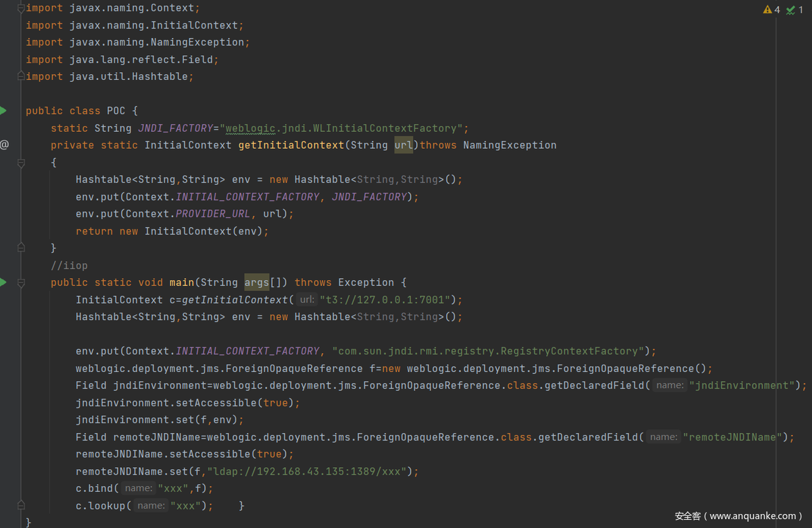Click the fold marker beside import java.util.Hashtable
The height and width of the screenshot is (528, 812).
click(21, 77)
